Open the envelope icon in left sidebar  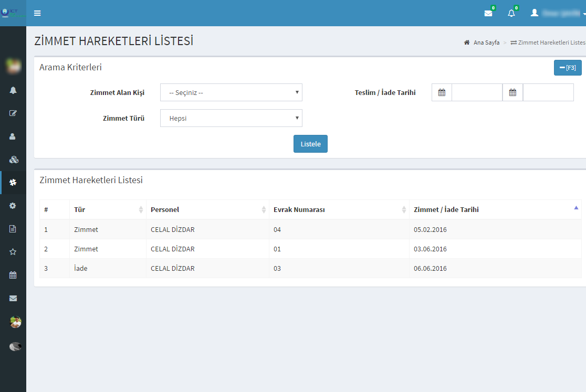(x=13, y=298)
